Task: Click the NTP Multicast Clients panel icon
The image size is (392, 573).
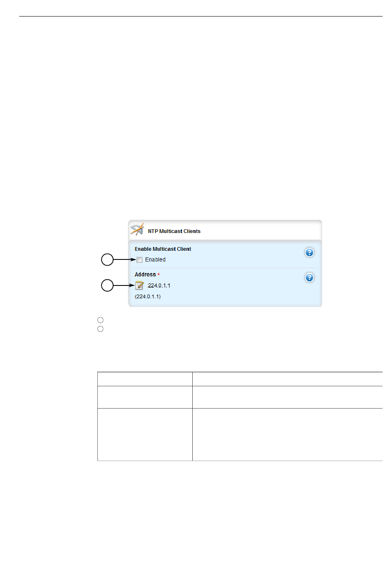Action: [x=137, y=229]
